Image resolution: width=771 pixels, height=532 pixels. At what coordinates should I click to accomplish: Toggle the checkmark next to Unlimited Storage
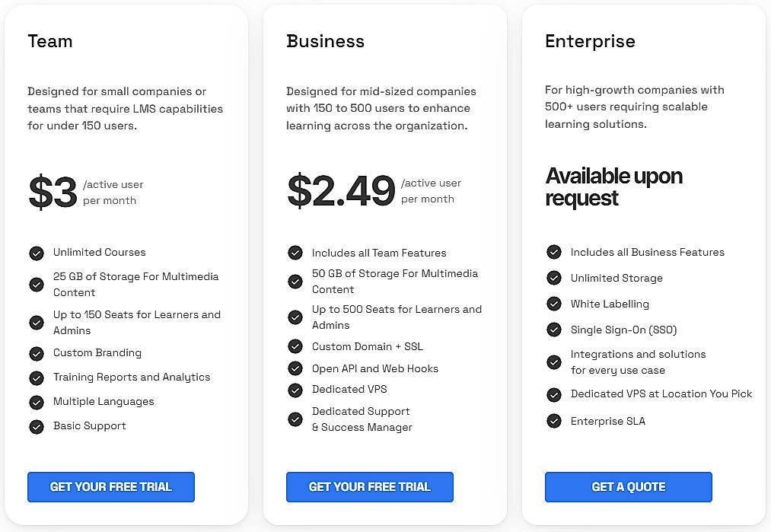coord(554,278)
